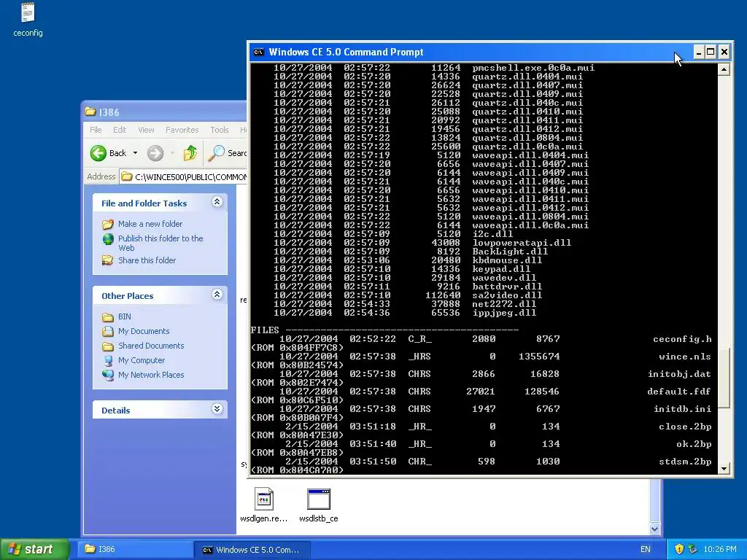
Task: Click the My Computer icon in sidebar
Action: (x=108, y=360)
